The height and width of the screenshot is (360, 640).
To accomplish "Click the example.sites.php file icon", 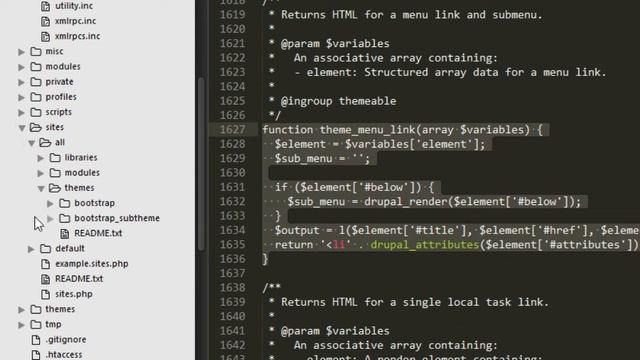I will (45, 264).
